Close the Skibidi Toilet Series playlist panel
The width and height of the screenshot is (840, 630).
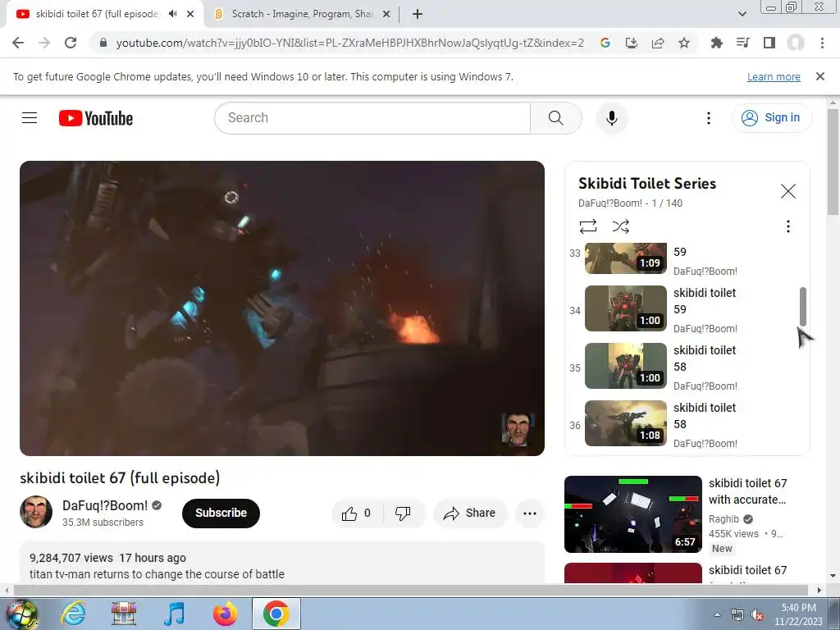[787, 191]
